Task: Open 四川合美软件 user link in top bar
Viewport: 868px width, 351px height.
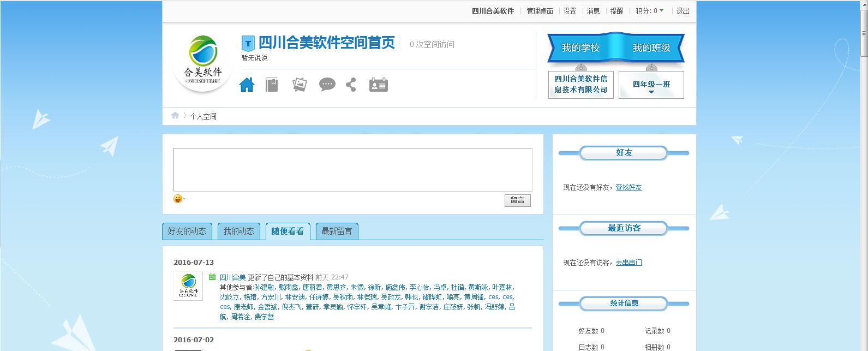Action: tap(493, 11)
